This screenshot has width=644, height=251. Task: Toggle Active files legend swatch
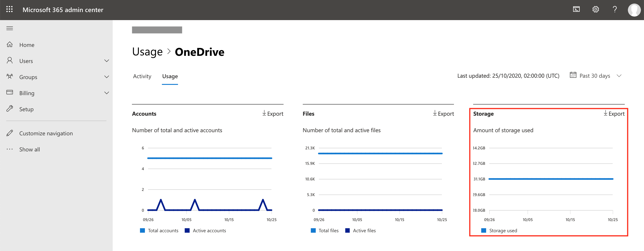click(347, 230)
